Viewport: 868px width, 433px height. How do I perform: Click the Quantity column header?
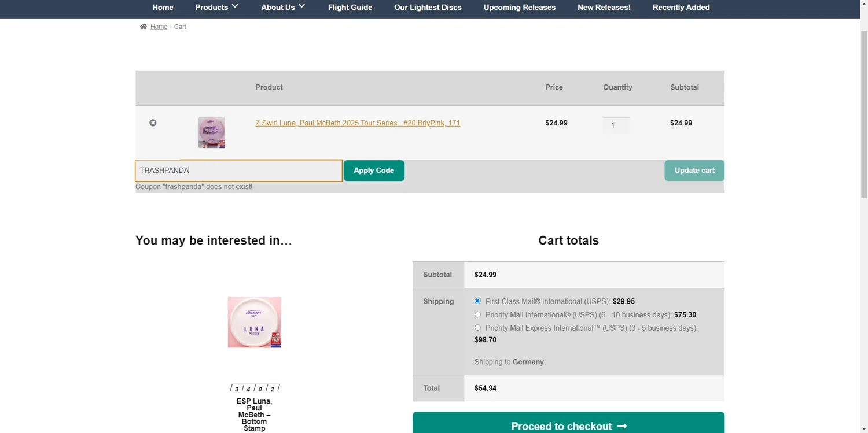pos(617,87)
